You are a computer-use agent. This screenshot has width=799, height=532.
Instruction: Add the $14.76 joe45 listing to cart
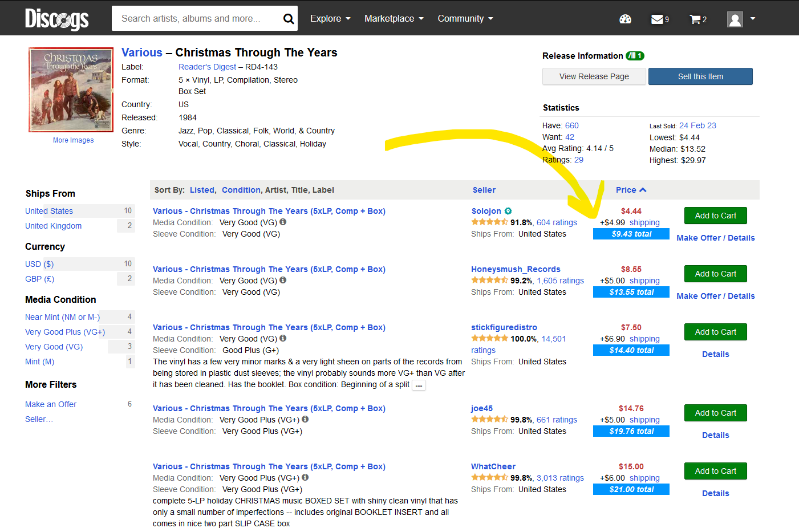point(715,413)
